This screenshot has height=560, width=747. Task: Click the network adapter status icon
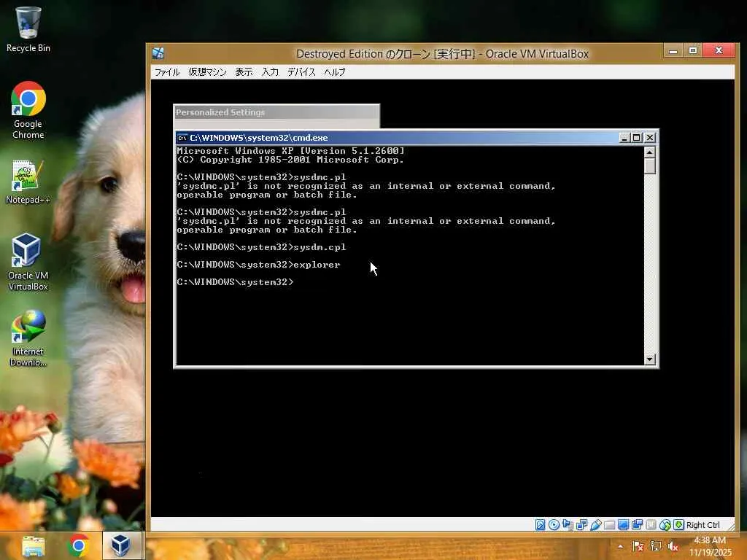pyautogui.click(x=581, y=525)
